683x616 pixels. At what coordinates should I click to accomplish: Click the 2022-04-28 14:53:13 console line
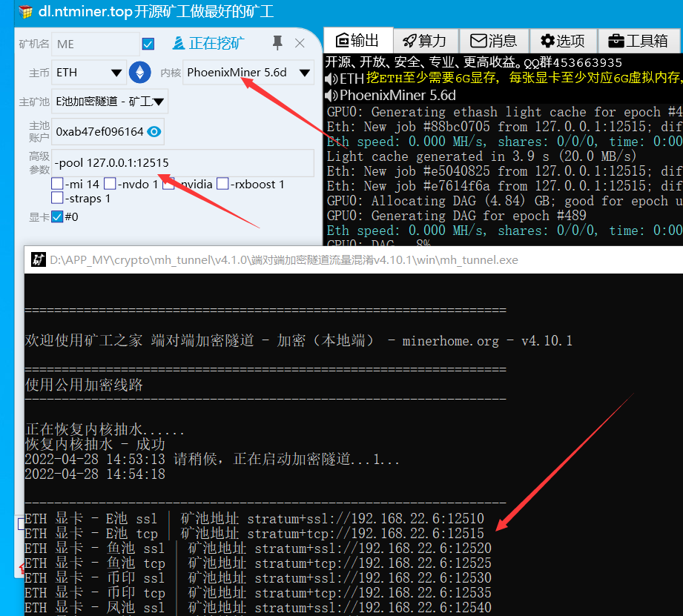[x=212, y=460]
